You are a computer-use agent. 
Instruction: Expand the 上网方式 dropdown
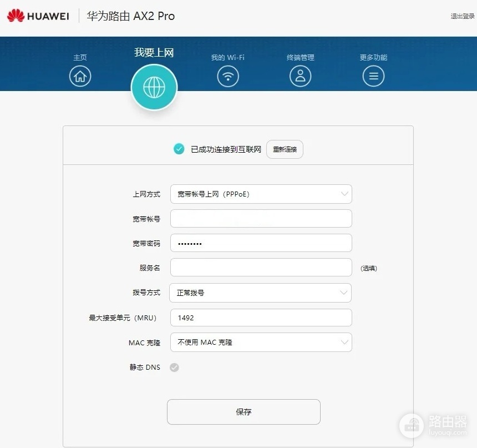point(261,194)
